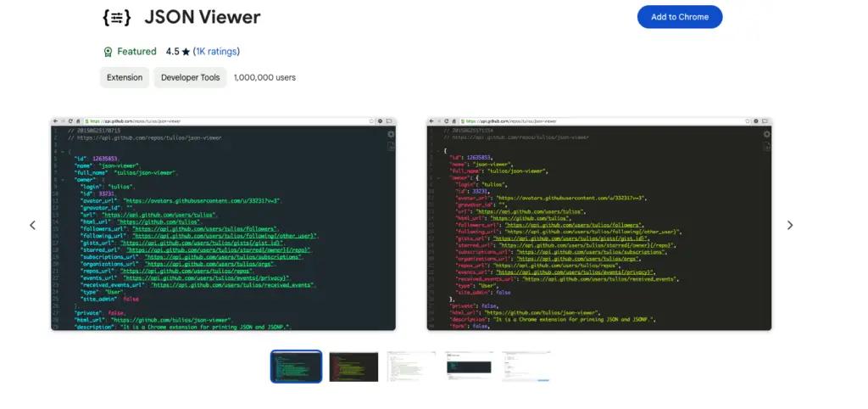Go to next screenshot with right arrow

790,225
